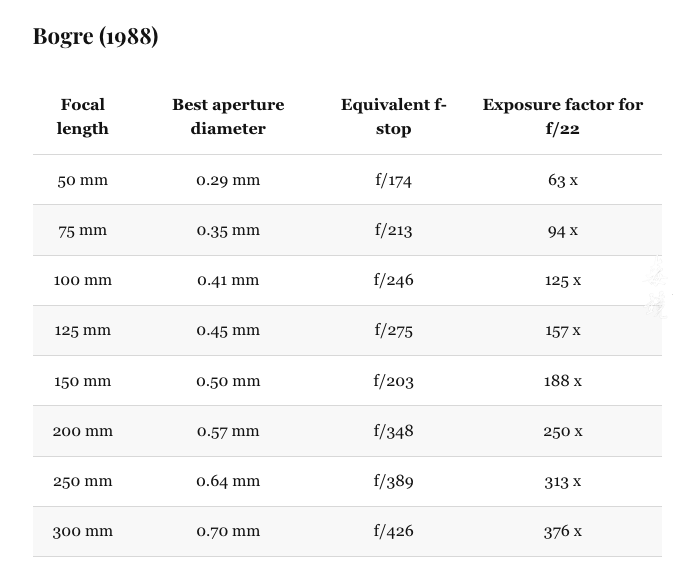
Task: Select the Best aperture diameter header
Action: 228,116
